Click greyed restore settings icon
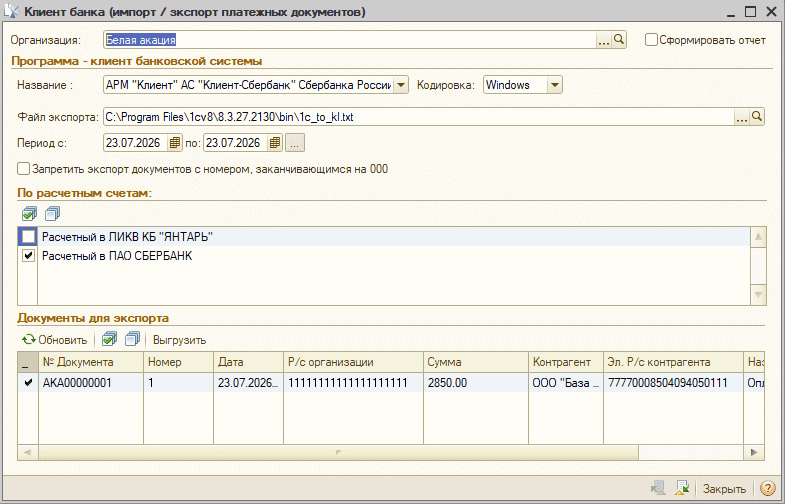Screen dimensions: 785x504 point(658,488)
